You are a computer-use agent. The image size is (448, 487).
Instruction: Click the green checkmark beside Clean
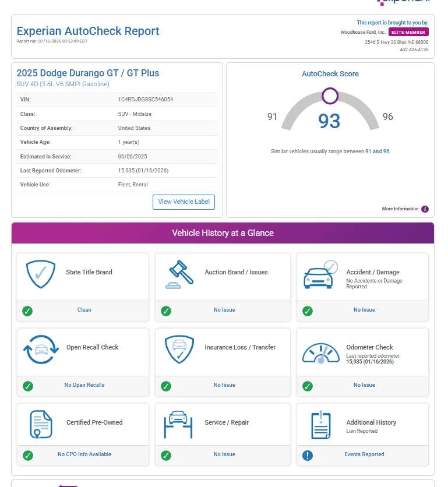coord(27,311)
